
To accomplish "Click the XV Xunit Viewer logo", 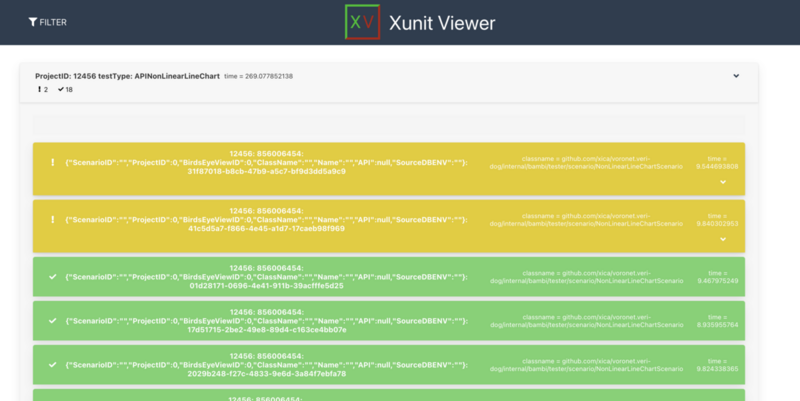I will (x=362, y=22).
